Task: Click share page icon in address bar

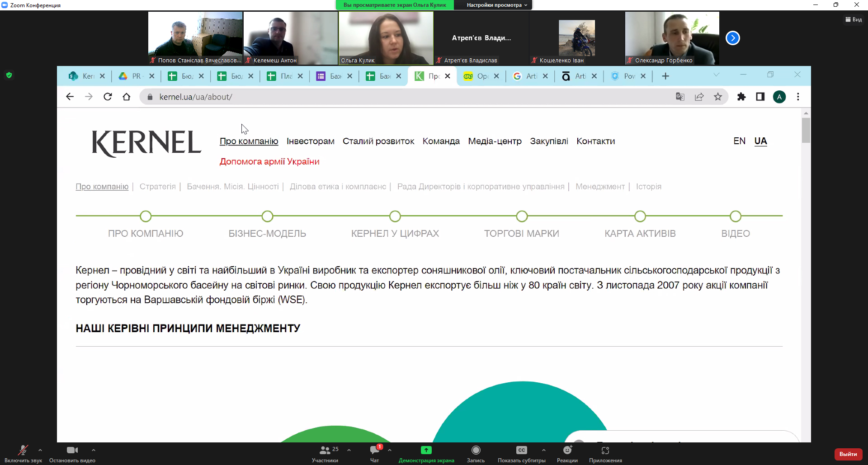Action: coord(699,97)
